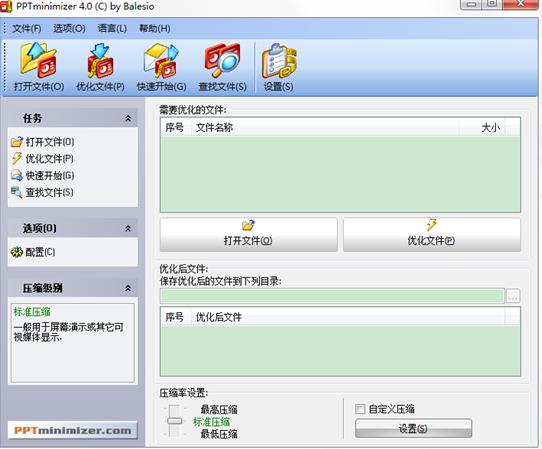The width and height of the screenshot is (542, 449).
Task: Choose 打开文件(O) in the 任务 panel
Action: point(43,142)
